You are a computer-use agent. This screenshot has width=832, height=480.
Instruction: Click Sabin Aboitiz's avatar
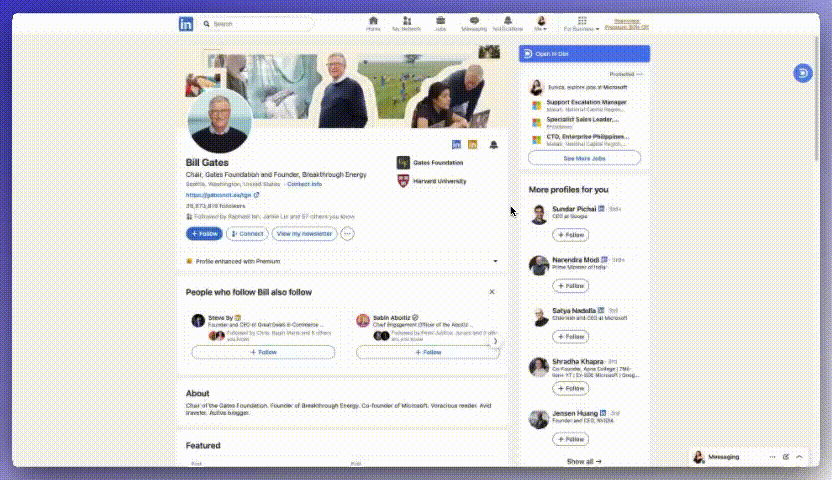coord(363,320)
